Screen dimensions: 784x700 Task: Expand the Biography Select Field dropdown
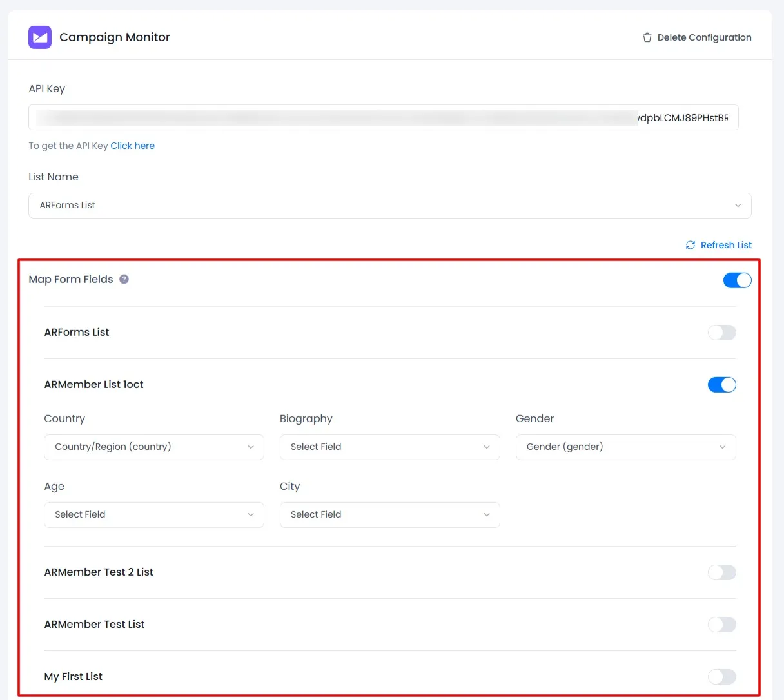(389, 447)
